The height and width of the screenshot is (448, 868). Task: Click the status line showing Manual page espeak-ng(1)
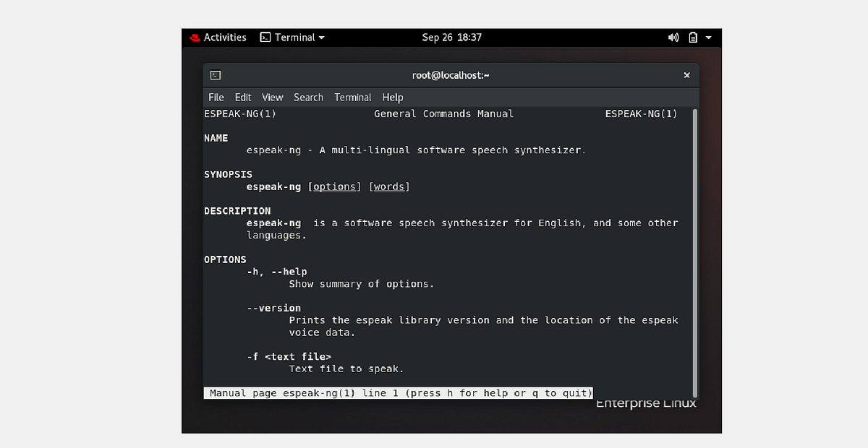(398, 392)
